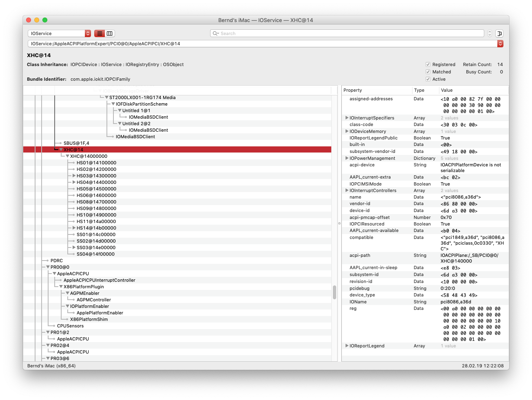The image size is (532, 400).
Task: Select the ApplePlatformEnabler entry
Action: (100, 313)
